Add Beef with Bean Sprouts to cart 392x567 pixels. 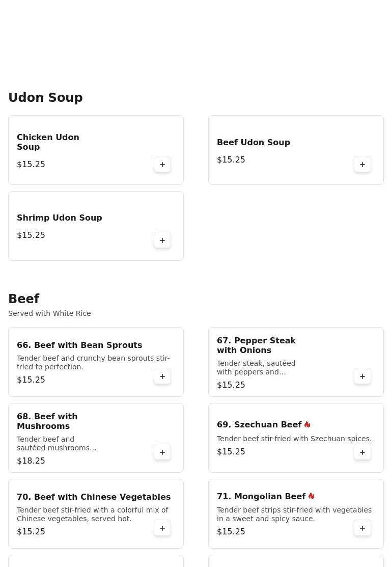(x=162, y=376)
